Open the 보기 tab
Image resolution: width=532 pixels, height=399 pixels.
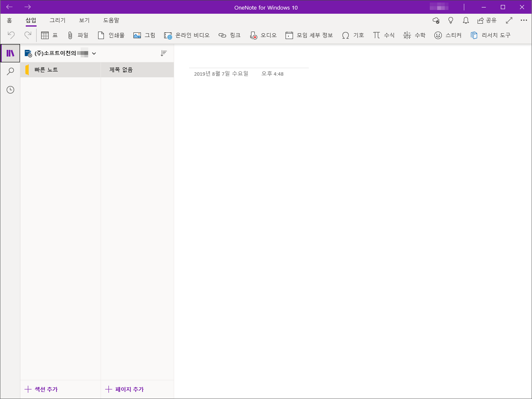(84, 20)
